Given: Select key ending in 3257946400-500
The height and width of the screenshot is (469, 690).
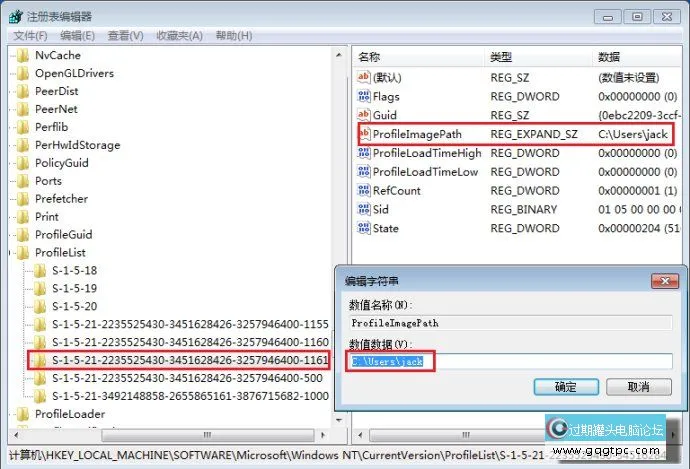Looking at the screenshot, I should 187,378.
